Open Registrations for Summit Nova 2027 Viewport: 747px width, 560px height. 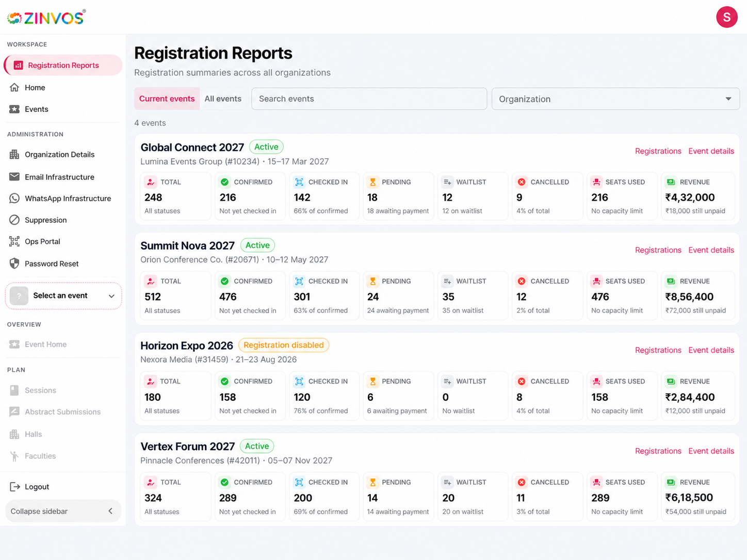[x=658, y=250]
